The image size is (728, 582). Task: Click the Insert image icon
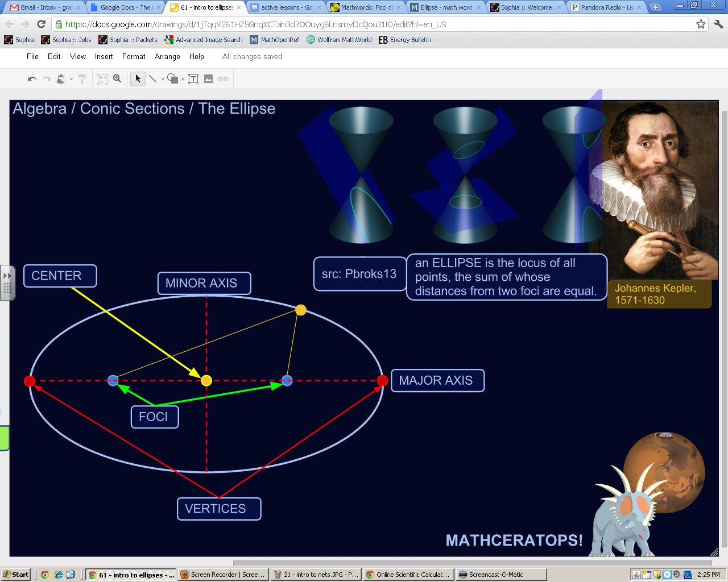click(208, 79)
